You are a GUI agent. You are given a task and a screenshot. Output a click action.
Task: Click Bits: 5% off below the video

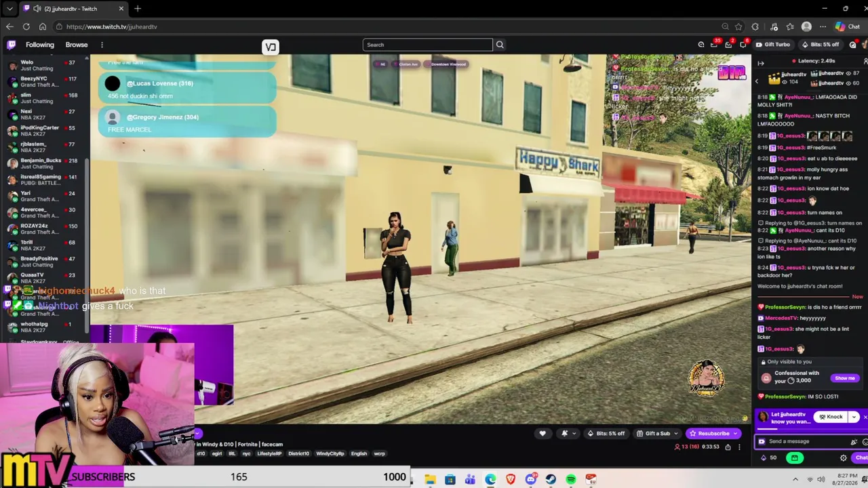point(606,434)
